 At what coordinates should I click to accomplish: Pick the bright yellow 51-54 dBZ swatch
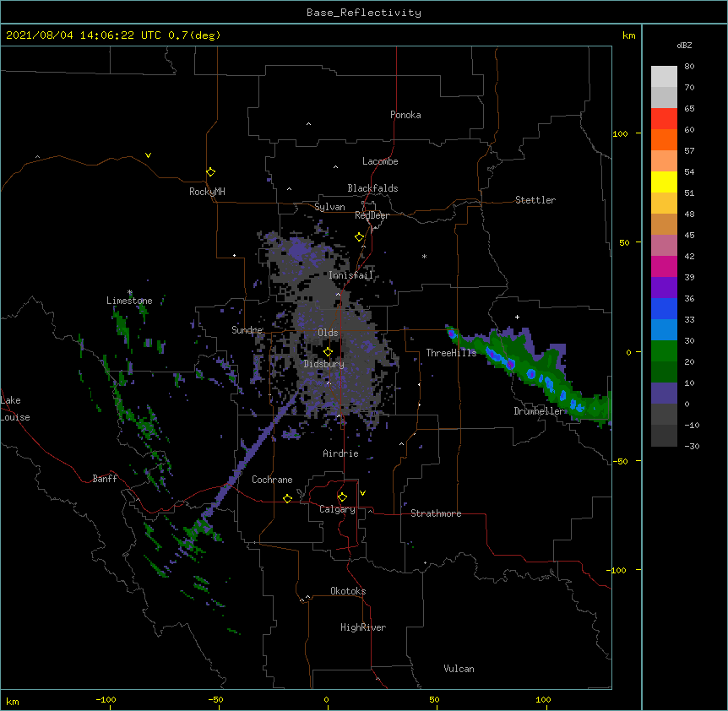click(x=664, y=182)
